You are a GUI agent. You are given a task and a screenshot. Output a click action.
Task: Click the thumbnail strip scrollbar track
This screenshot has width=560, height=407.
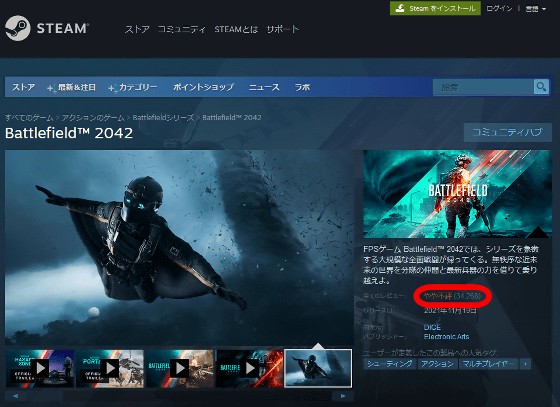[179, 396]
